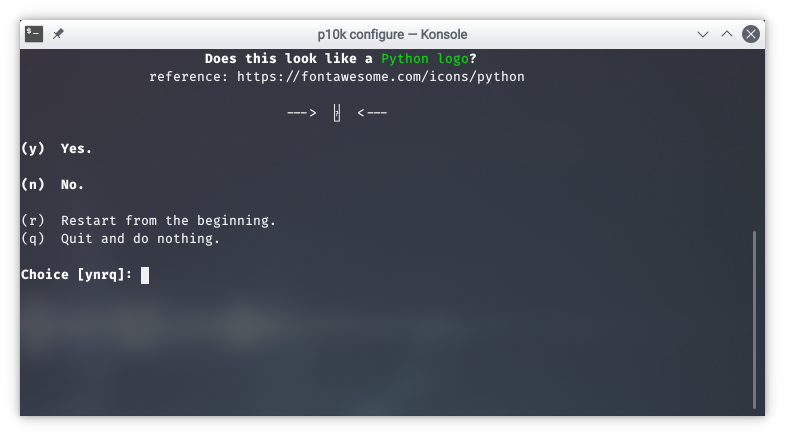Viewport: 785px width, 436px height.
Task: Click the right "<---" arrow indicator
Action: click(x=372, y=113)
